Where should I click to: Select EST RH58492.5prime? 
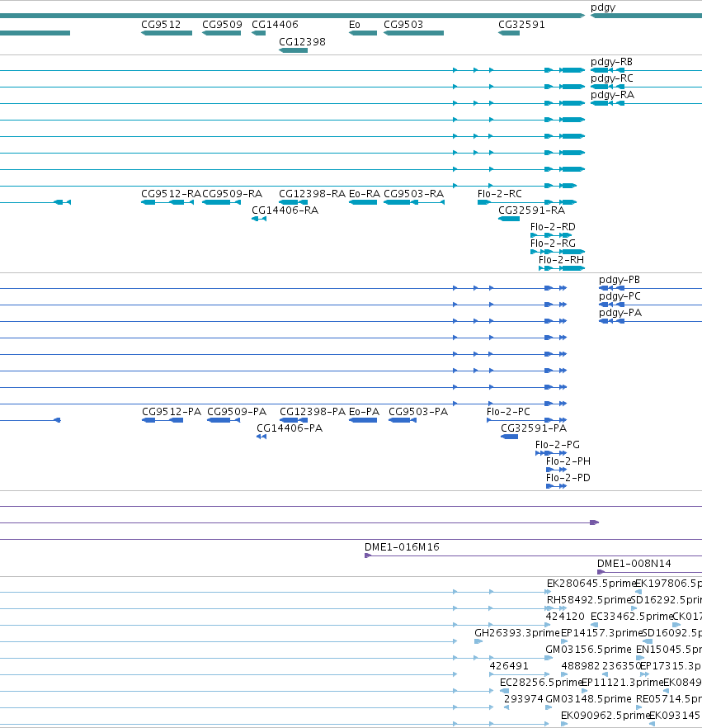(x=557, y=608)
